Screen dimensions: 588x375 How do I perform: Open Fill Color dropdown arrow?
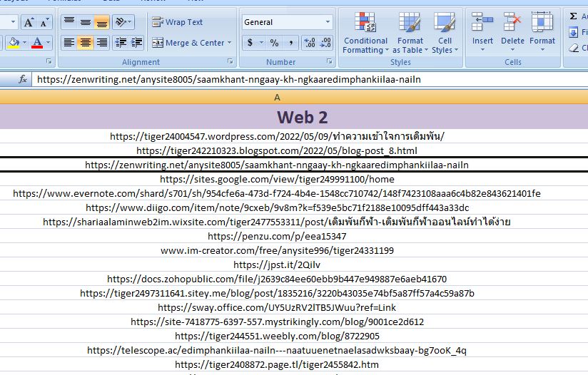pos(24,42)
